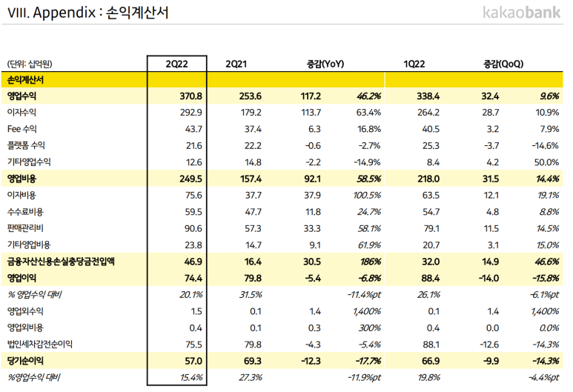Click the '영업수익' row label
573x392 pixels.
(x=21, y=96)
